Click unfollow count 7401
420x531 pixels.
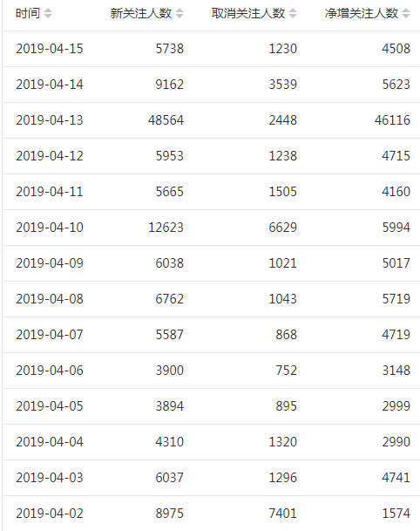(x=283, y=514)
